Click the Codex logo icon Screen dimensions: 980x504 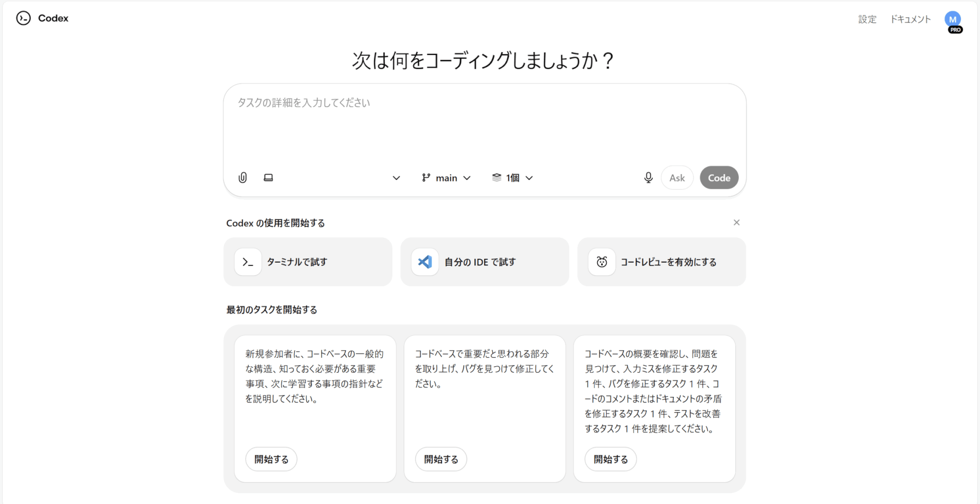point(23,18)
